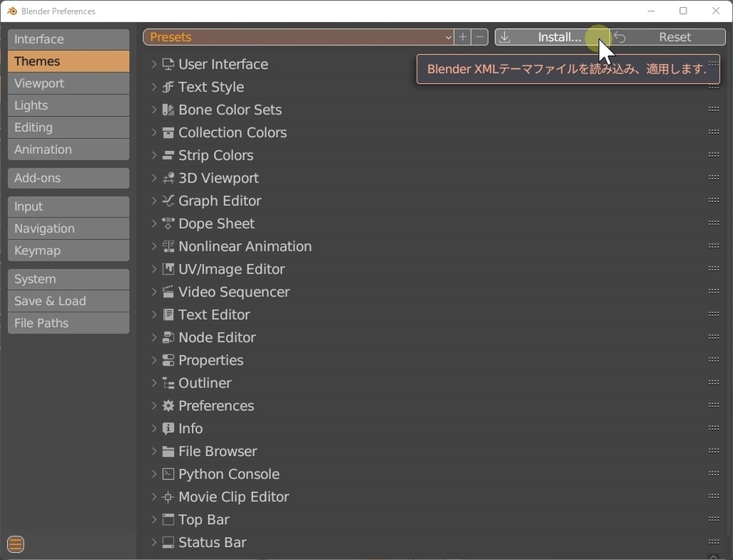This screenshot has width=733, height=560.
Task: Select the Graph Editor icon
Action: click(167, 201)
